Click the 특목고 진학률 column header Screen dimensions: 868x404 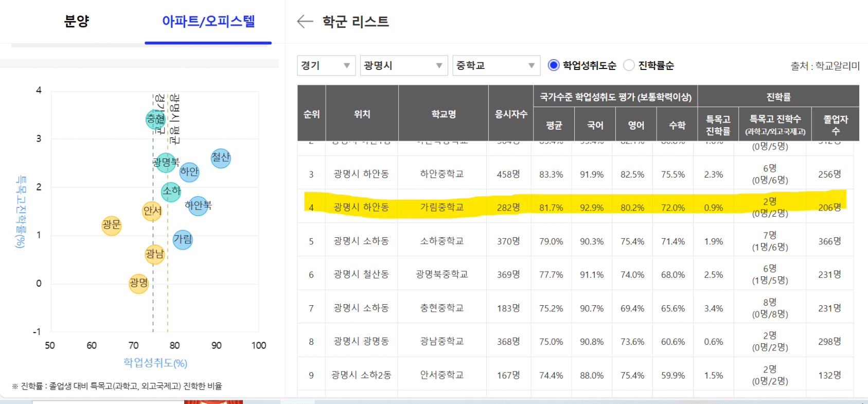tap(718, 125)
